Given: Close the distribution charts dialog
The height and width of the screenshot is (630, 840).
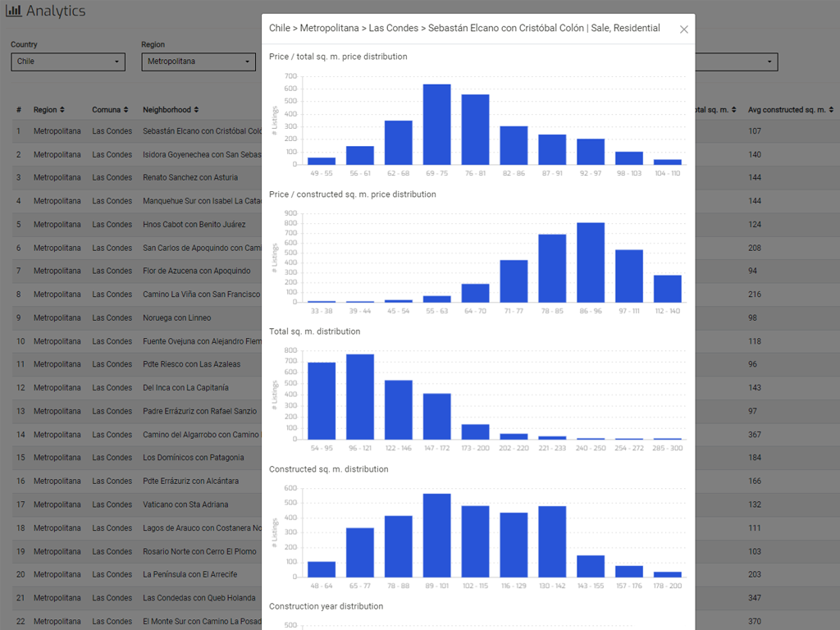Looking at the screenshot, I should 683,30.
